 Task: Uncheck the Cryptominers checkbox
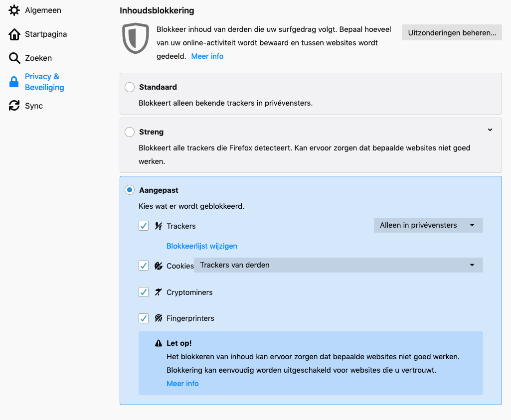[144, 292]
